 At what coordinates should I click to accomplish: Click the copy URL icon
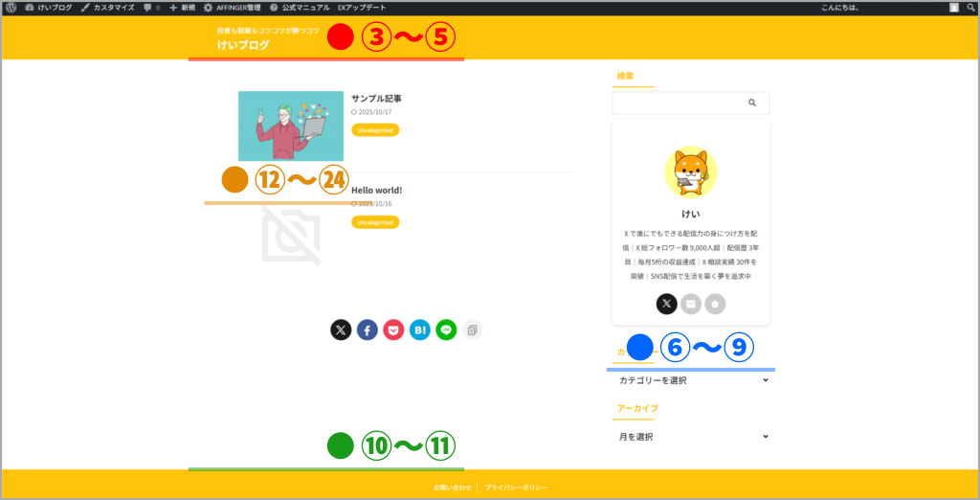[x=471, y=330]
